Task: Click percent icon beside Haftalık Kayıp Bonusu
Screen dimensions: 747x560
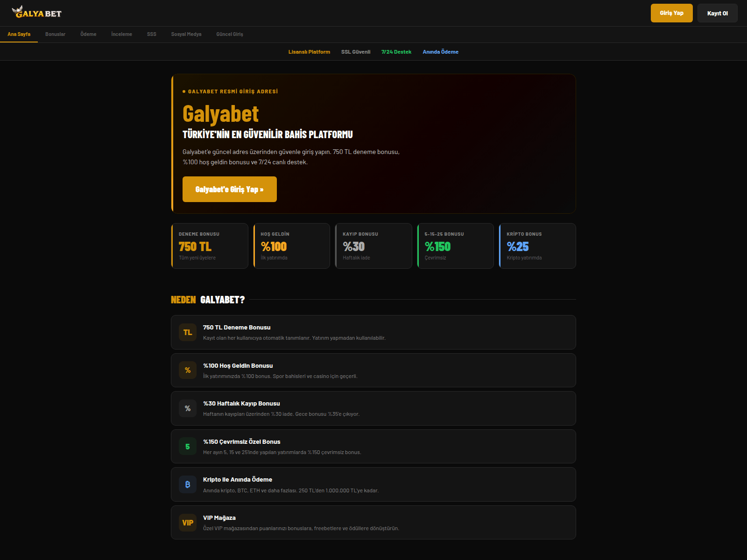Action: (x=188, y=408)
